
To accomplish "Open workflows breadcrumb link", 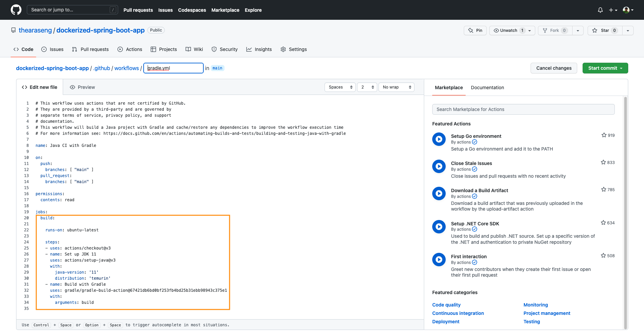I will point(127,68).
